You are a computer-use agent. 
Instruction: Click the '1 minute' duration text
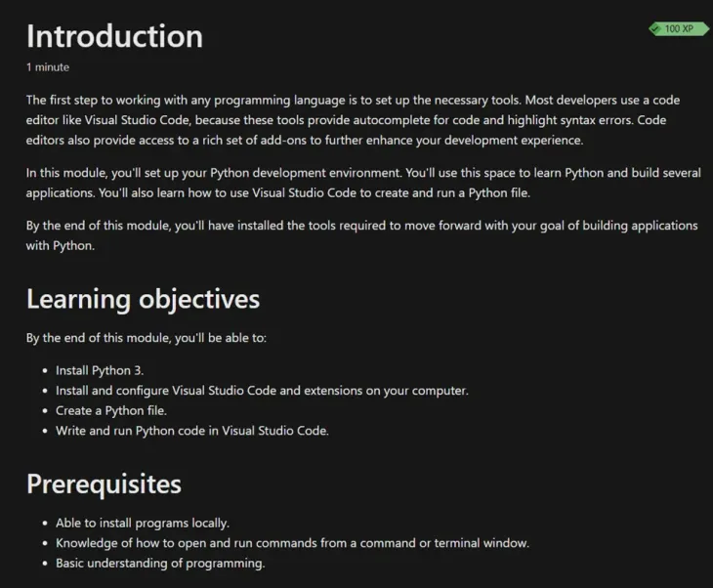click(48, 67)
